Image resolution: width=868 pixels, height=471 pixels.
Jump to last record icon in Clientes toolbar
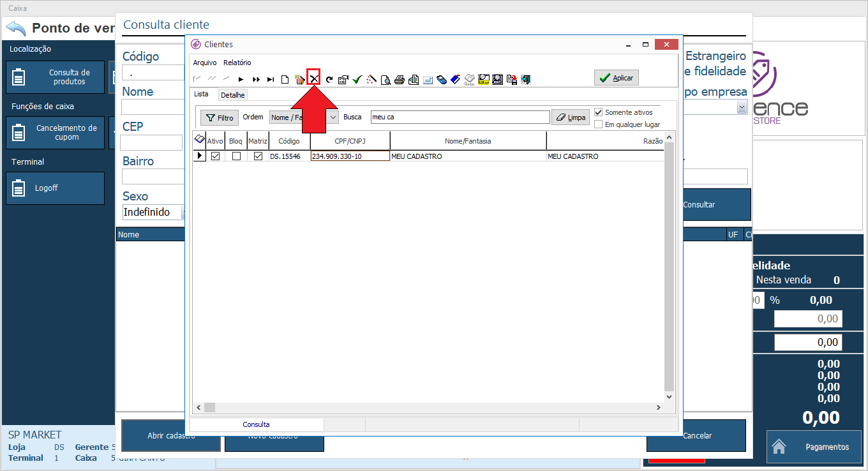271,80
